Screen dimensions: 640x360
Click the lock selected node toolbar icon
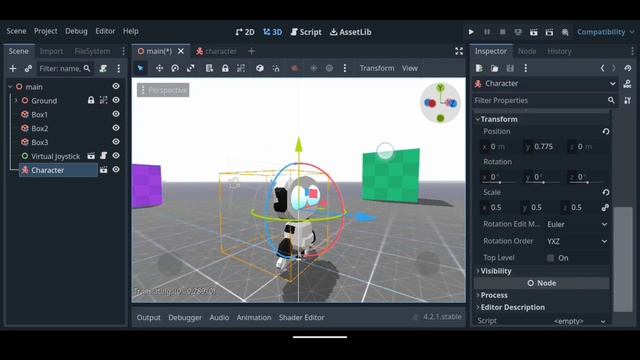click(x=225, y=68)
